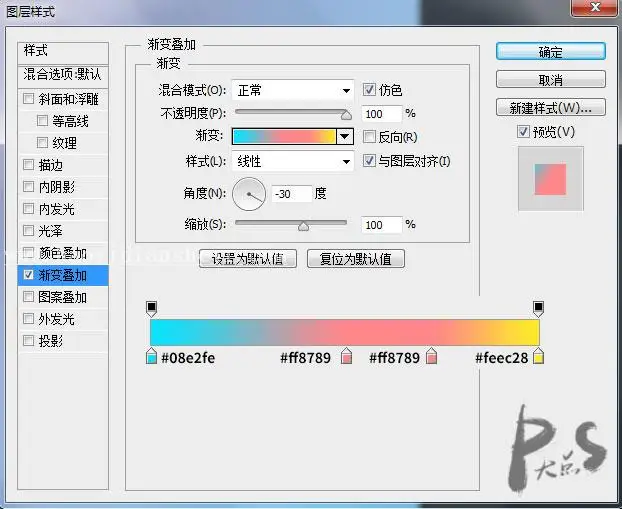Click the large gradient bar
Image resolution: width=622 pixels, height=509 pixels.
[x=345, y=332]
